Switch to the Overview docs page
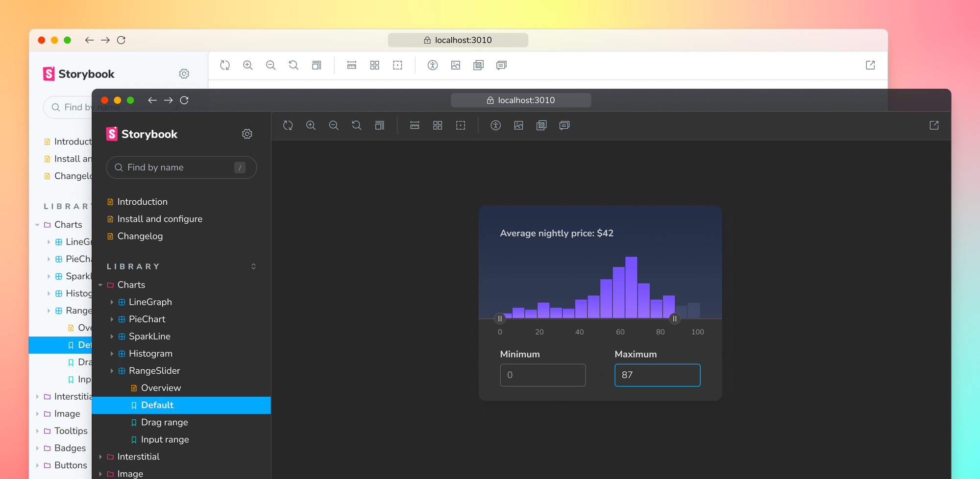 [x=161, y=387]
